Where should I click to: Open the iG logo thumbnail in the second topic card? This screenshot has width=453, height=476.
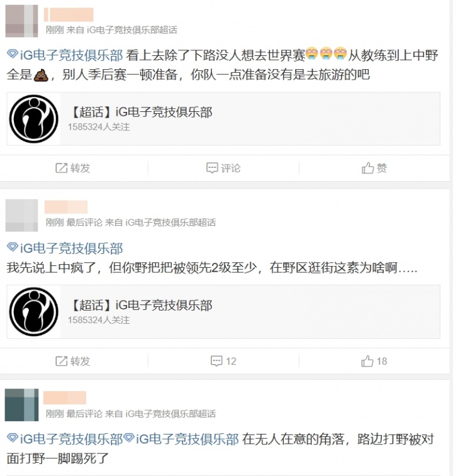[x=34, y=312]
